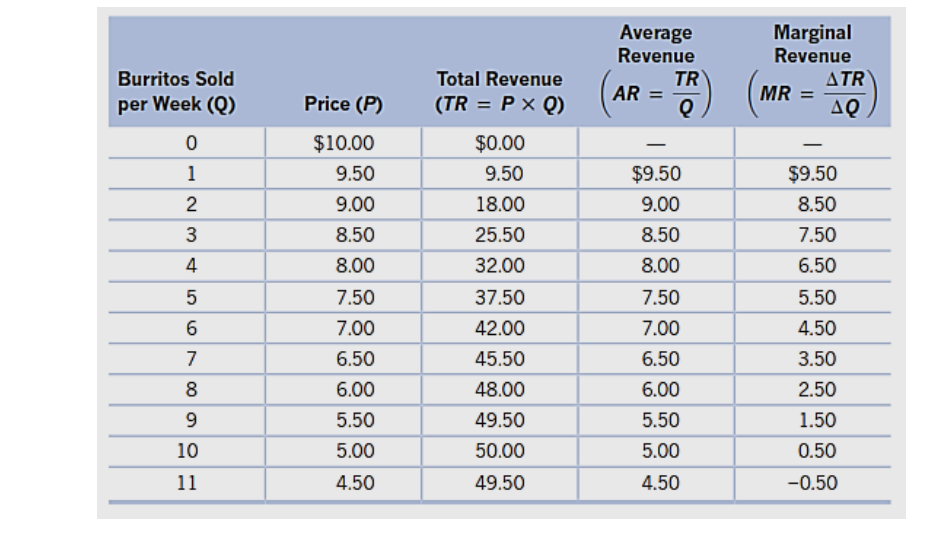952x541 pixels.
Task: Select the negative marginal revenue value -0.50
Action: (814, 484)
